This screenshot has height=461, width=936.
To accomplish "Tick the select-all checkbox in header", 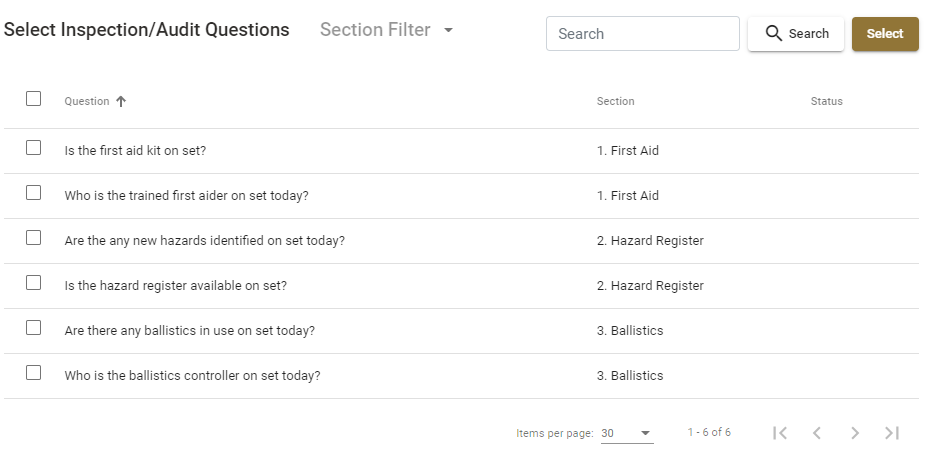I will pyautogui.click(x=33, y=99).
